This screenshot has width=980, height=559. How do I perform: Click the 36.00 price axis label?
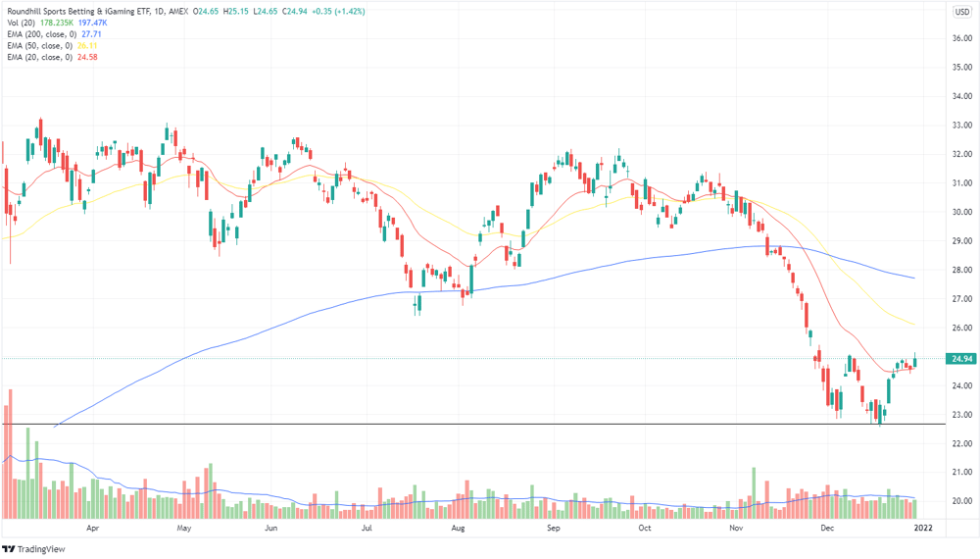click(x=962, y=38)
